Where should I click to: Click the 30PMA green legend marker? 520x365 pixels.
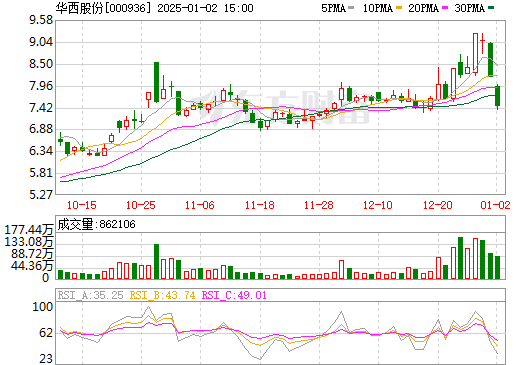point(491,8)
